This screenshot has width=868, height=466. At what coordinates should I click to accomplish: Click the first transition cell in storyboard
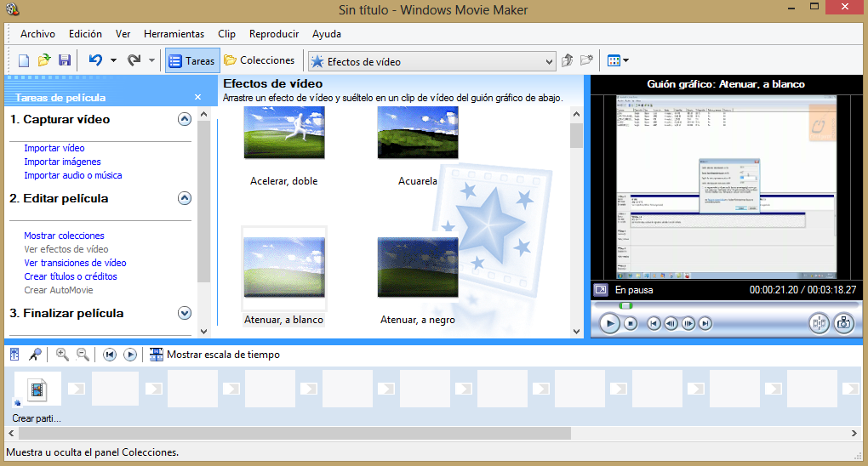click(x=77, y=389)
